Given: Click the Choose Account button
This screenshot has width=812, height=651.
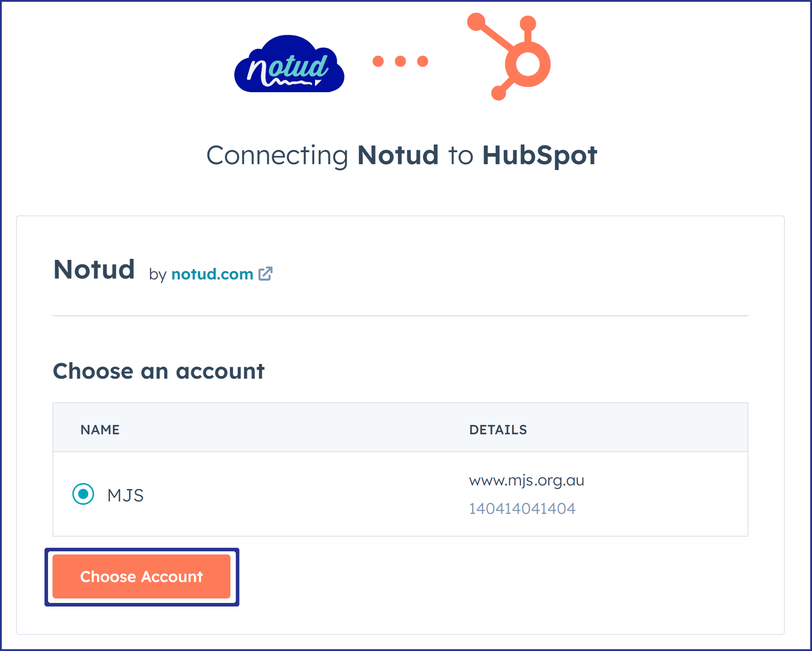Looking at the screenshot, I should [x=141, y=576].
